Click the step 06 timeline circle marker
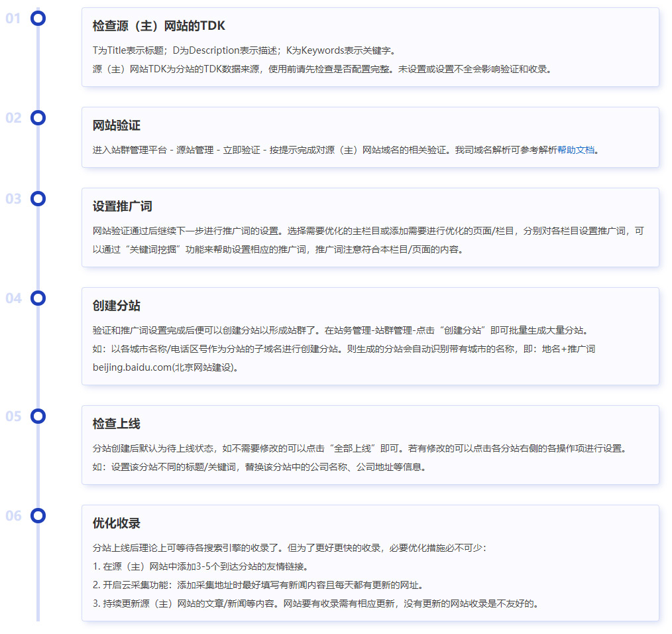This screenshot has height=634, width=672. pos(38,516)
